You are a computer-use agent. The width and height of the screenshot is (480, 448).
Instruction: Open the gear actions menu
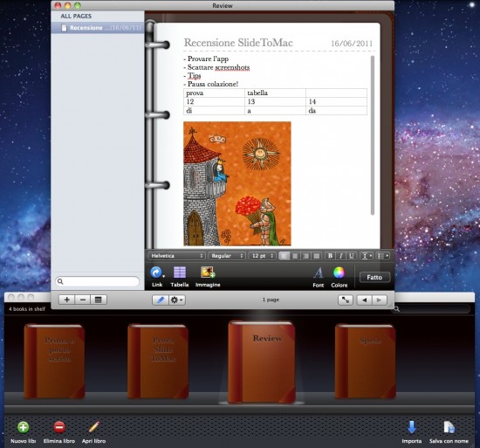point(177,300)
